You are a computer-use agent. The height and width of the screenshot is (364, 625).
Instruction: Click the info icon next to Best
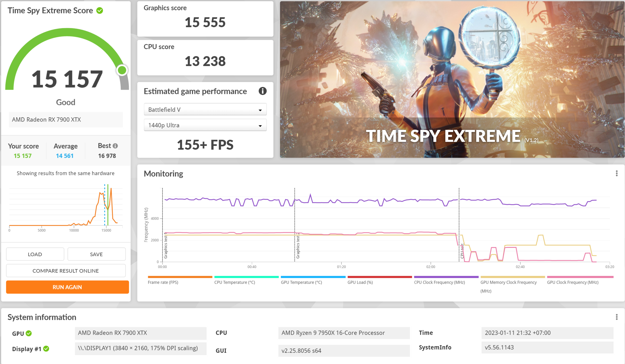coord(115,146)
